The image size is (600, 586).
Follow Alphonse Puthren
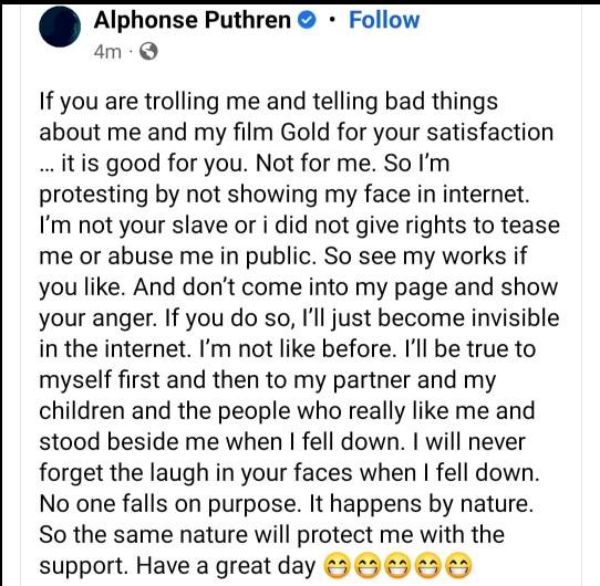(384, 21)
